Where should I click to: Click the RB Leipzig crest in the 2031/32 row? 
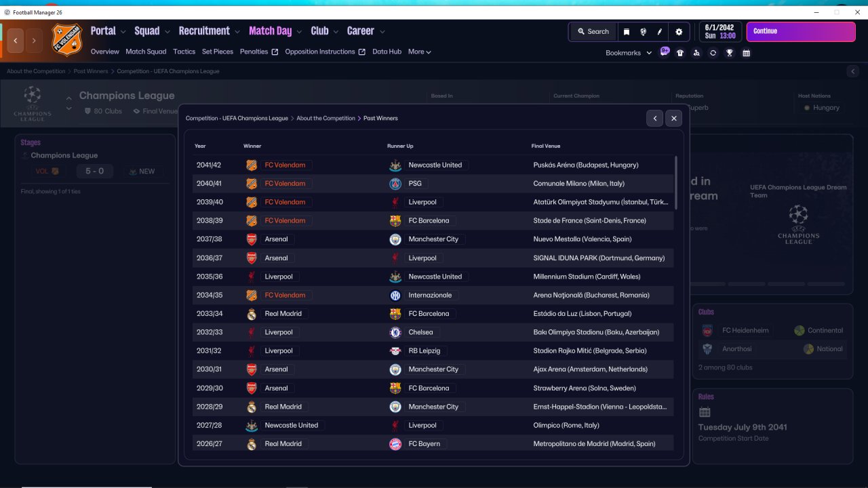pos(395,351)
